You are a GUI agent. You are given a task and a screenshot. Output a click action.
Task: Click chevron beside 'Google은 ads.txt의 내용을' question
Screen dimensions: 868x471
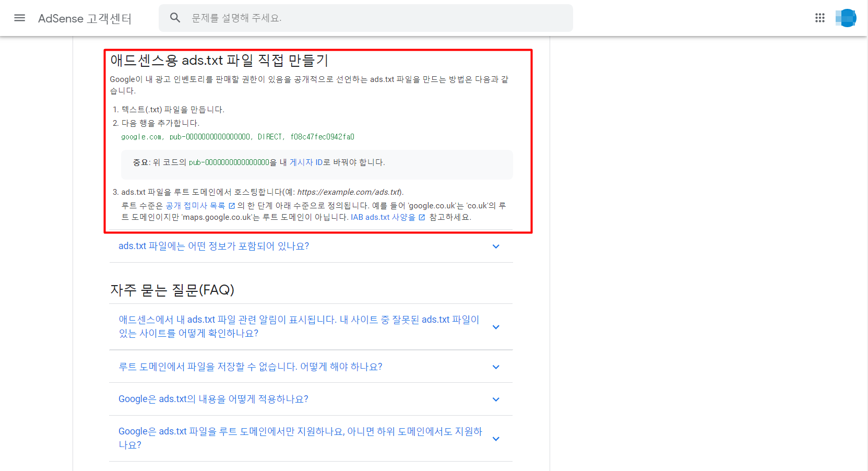coord(496,399)
